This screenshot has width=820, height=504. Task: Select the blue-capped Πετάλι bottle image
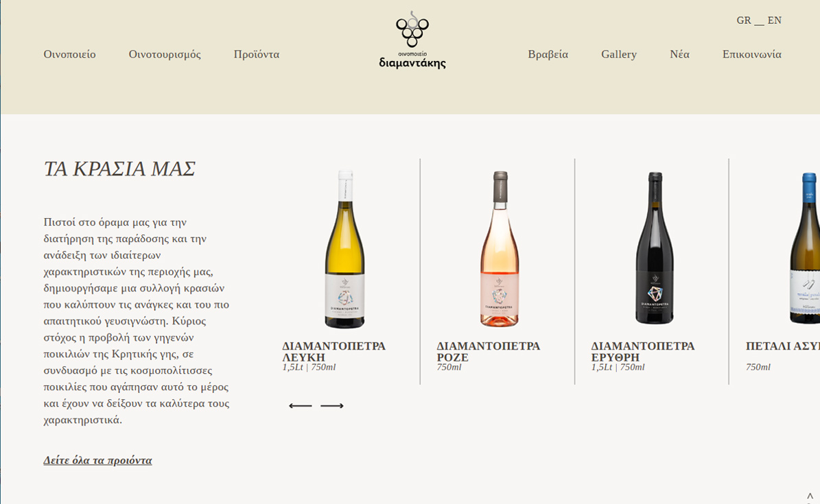804,249
